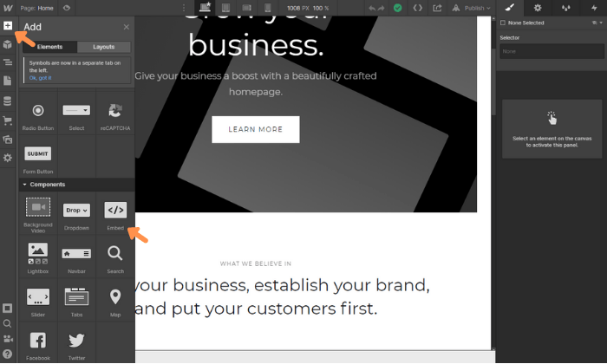
Task: Add the Dropdown component
Action: pyautogui.click(x=76, y=214)
